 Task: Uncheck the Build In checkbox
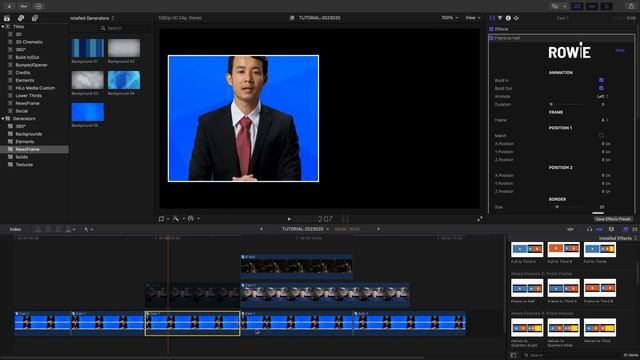pos(601,80)
